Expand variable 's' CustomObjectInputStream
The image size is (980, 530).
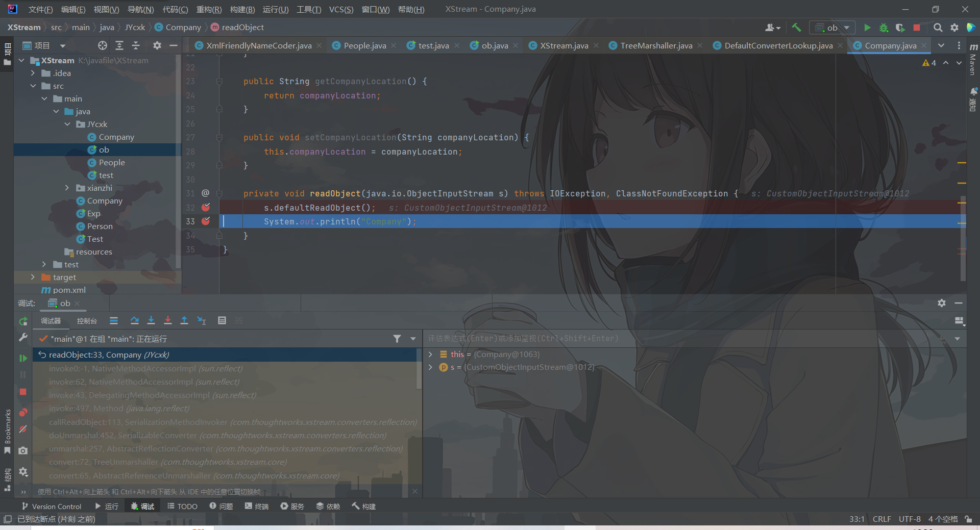coord(430,367)
